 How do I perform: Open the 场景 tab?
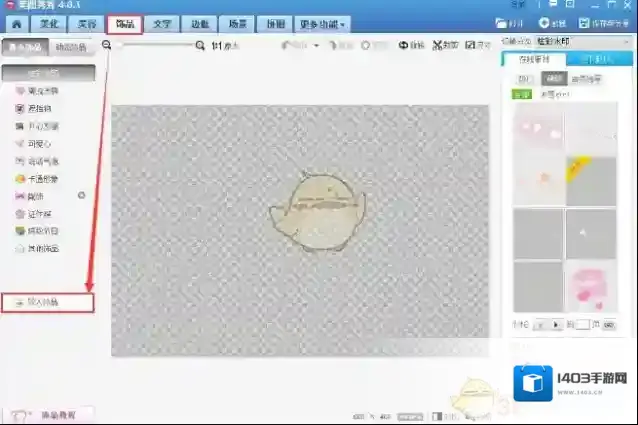238,24
